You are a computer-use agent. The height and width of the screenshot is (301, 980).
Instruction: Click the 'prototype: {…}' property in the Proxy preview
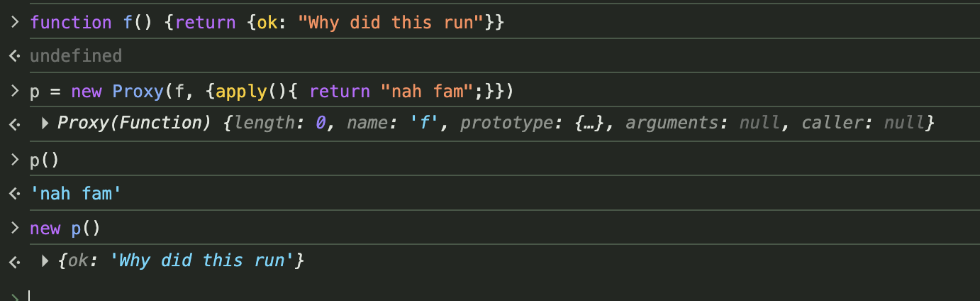point(540,124)
